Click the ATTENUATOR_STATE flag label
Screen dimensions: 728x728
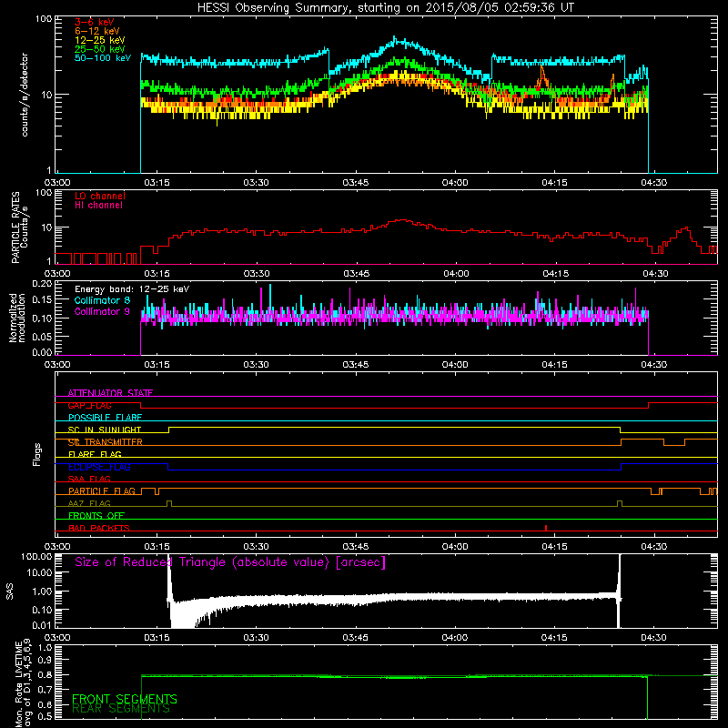[110, 393]
